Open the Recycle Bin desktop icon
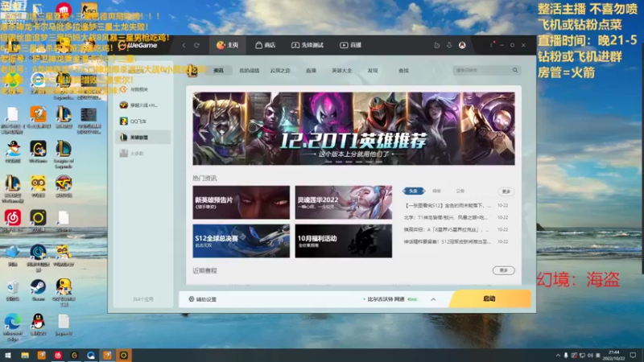 [x=13, y=290]
